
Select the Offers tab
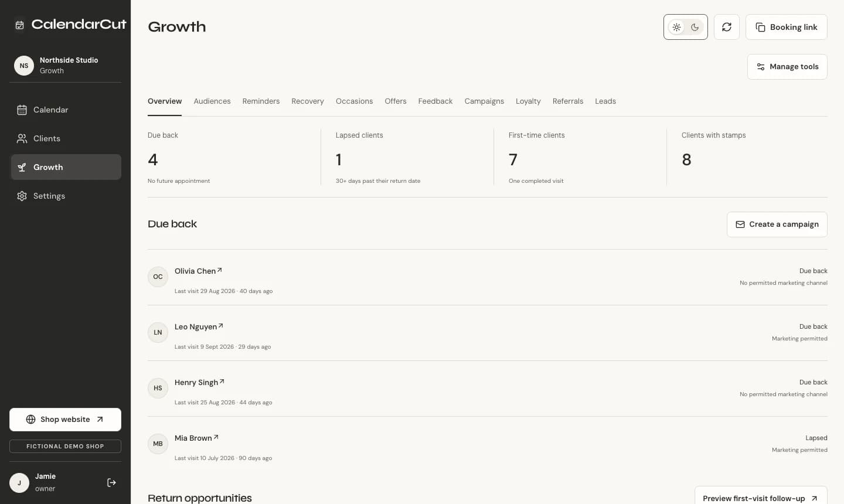pyautogui.click(x=396, y=101)
